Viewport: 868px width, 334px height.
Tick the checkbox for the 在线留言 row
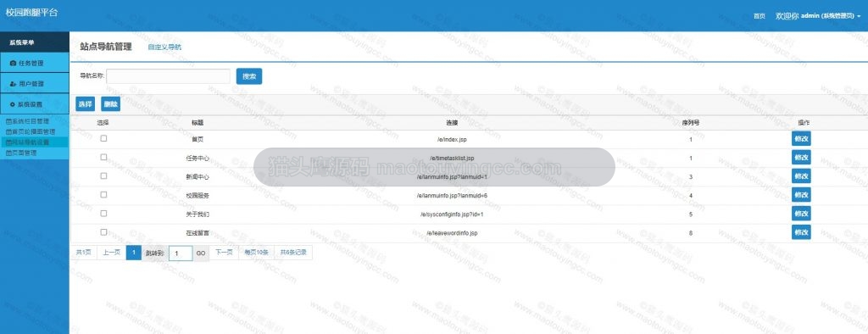(103, 232)
